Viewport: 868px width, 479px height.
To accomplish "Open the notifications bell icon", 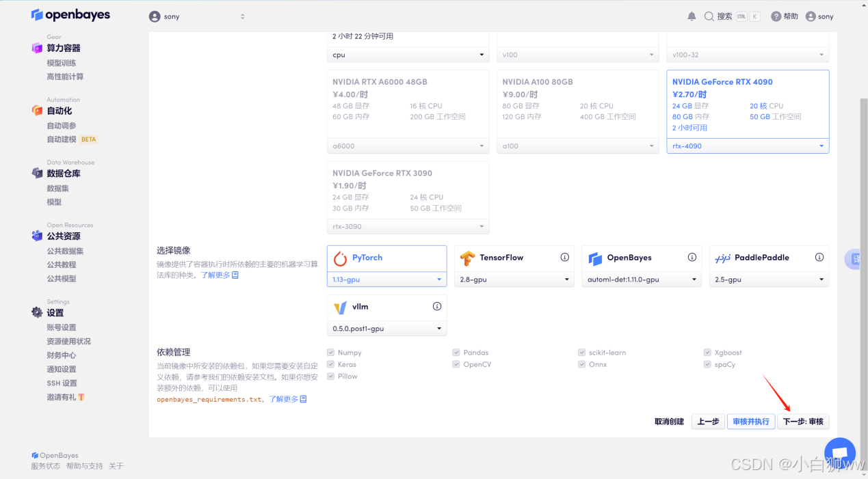I will (x=692, y=16).
